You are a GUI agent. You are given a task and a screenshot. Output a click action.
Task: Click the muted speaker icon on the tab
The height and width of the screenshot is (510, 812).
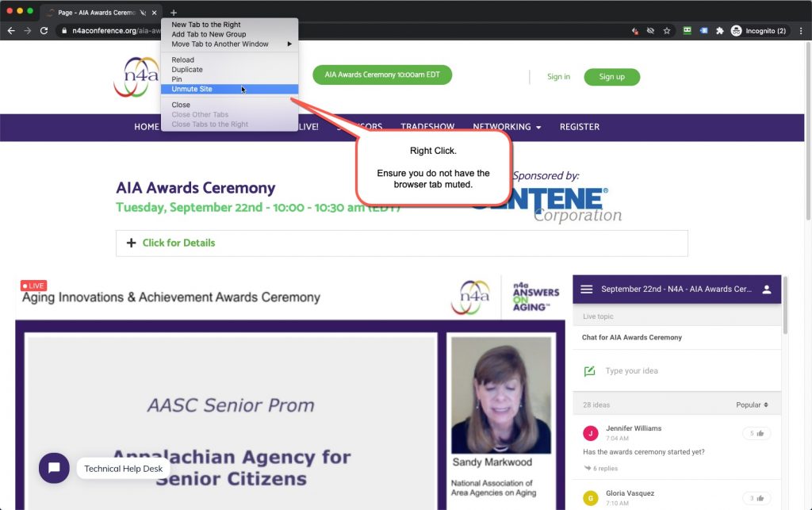pyautogui.click(x=143, y=13)
